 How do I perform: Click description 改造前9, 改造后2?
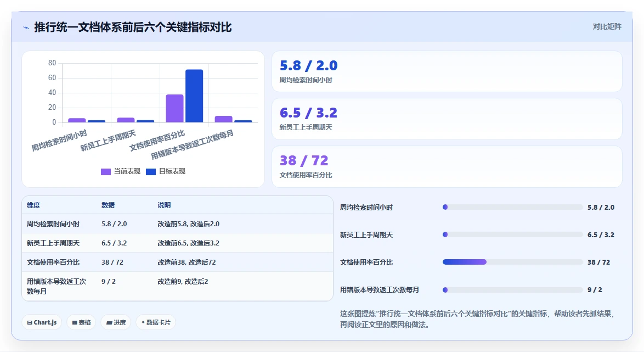[x=183, y=282]
